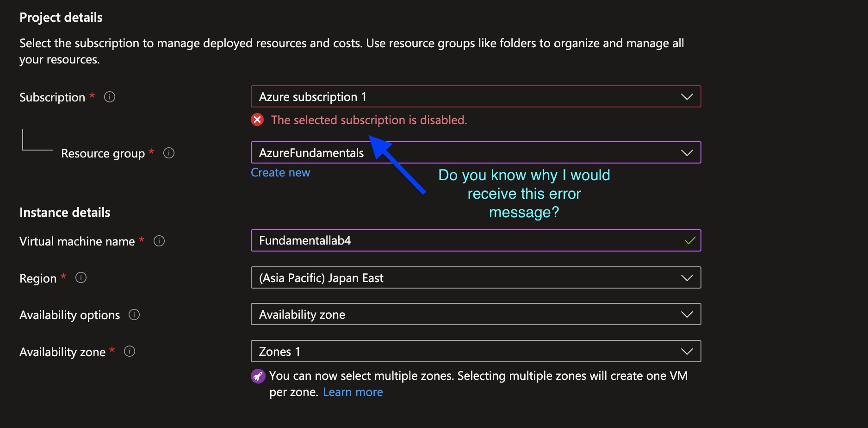Open the Learn more link about zones
The height and width of the screenshot is (428, 868).
pyautogui.click(x=353, y=391)
